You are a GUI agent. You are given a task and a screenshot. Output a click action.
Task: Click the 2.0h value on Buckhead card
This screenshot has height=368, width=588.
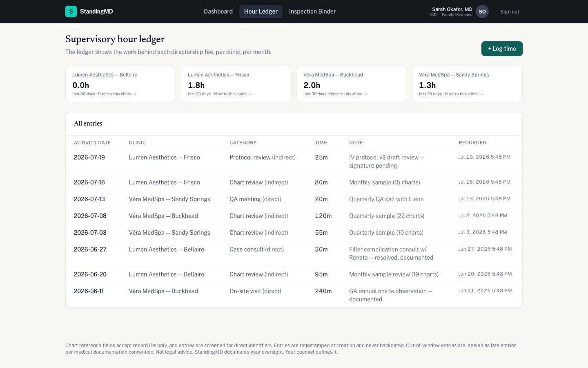tap(312, 85)
